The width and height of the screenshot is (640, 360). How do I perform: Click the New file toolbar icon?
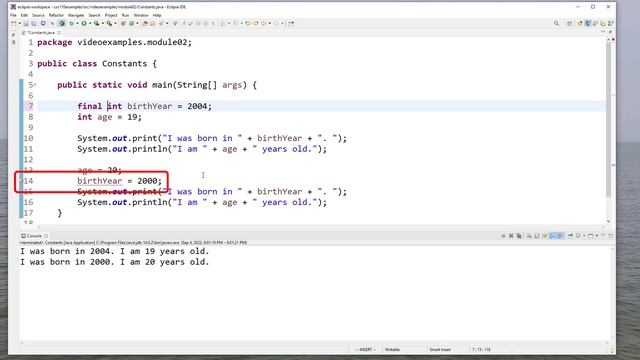pos(13,23)
